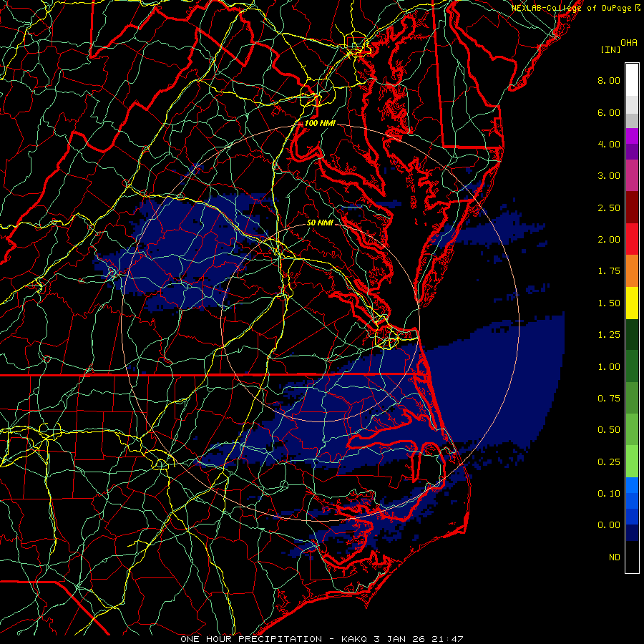Click the 50 NMI range ring label
This screenshot has width=644, height=644.
(x=320, y=223)
